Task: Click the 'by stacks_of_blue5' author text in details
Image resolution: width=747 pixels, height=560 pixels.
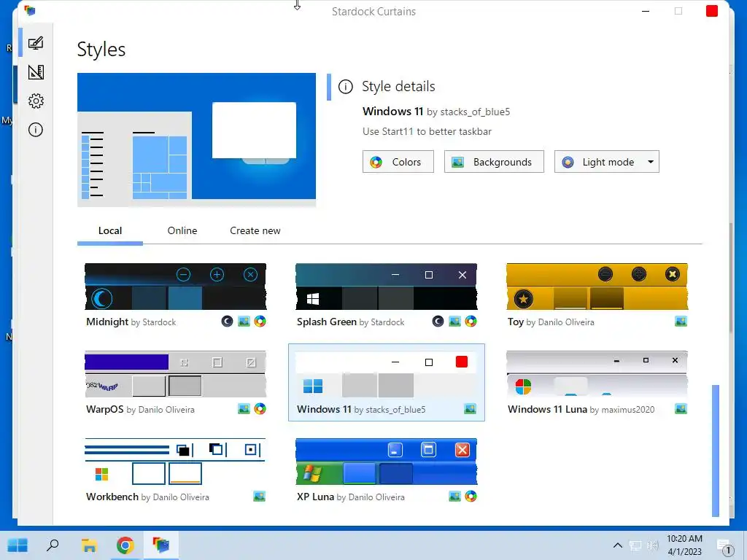Action: (x=468, y=112)
